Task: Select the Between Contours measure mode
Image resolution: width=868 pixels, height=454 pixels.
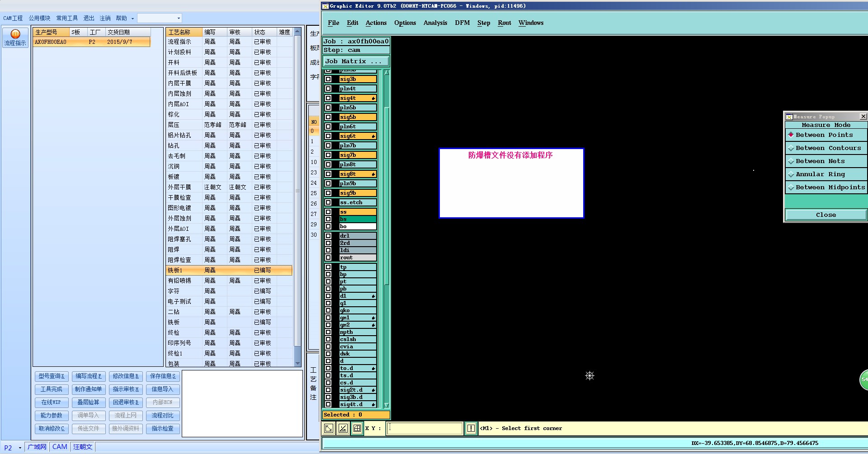Action: tap(826, 148)
